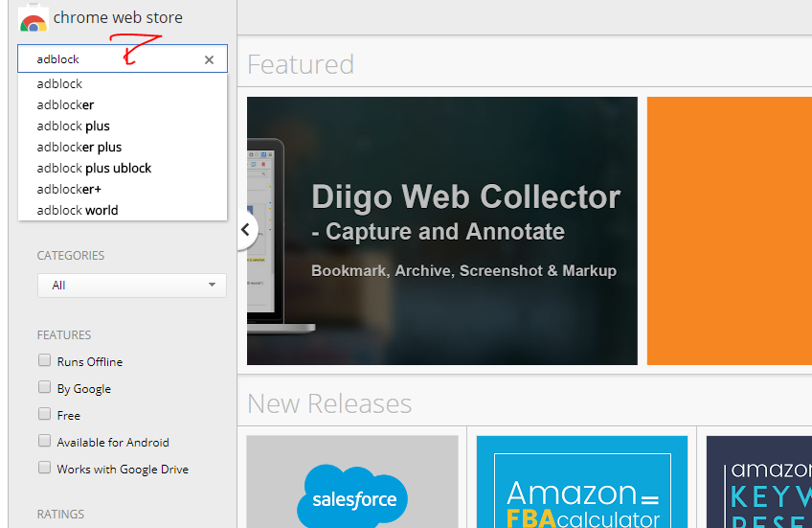
Task: Click the 'RATINGS' sidebar label
Action: click(60, 514)
